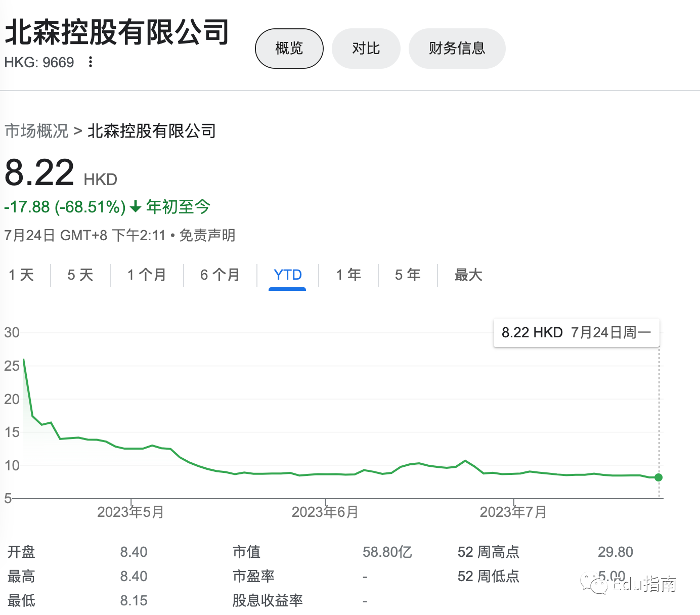Switch chart to 1 年 range
The image size is (700, 615).
click(348, 275)
